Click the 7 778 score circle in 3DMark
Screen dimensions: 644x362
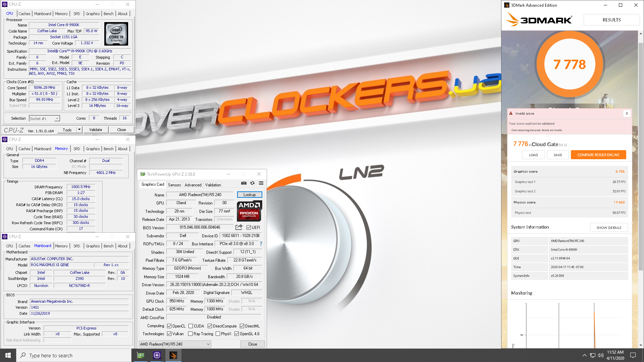point(570,64)
